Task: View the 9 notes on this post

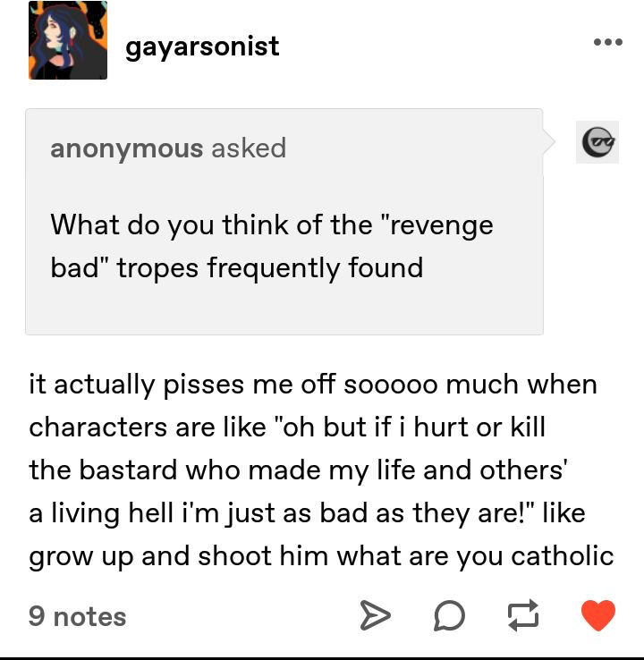Action: (x=78, y=617)
